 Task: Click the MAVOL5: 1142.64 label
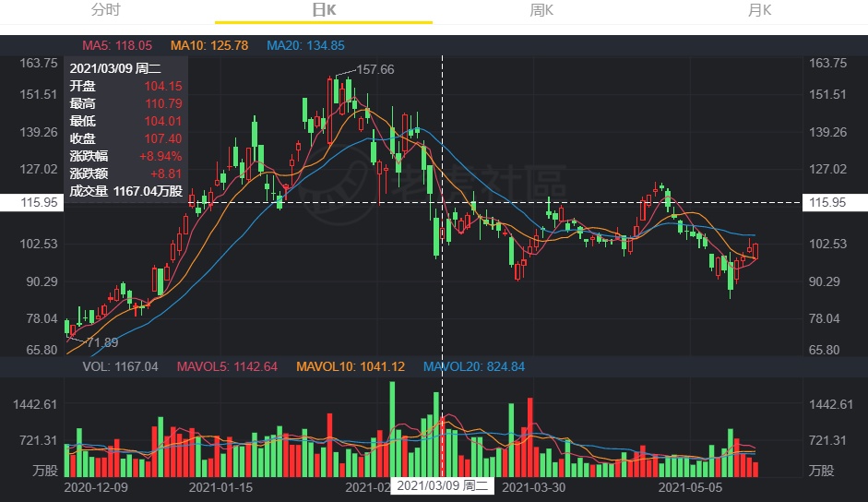coord(227,366)
